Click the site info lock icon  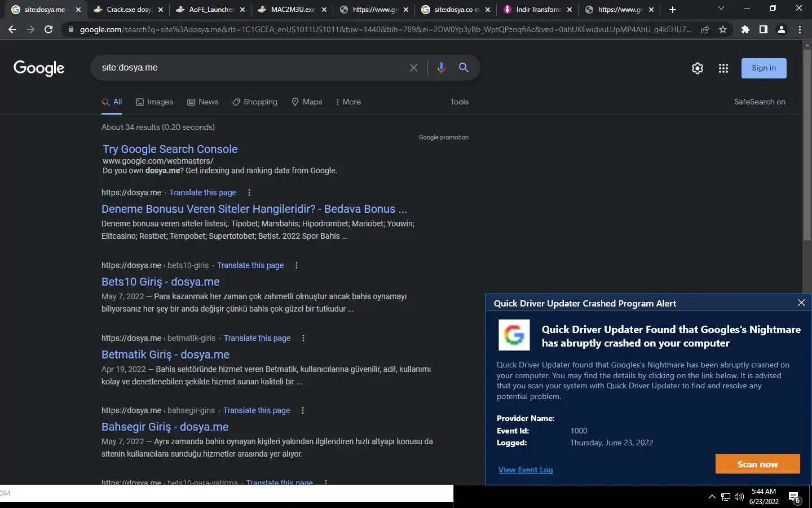pyautogui.click(x=71, y=29)
